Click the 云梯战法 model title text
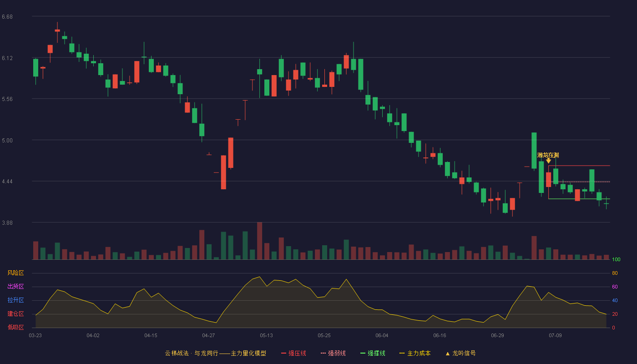The image size is (637, 364). click(215, 353)
